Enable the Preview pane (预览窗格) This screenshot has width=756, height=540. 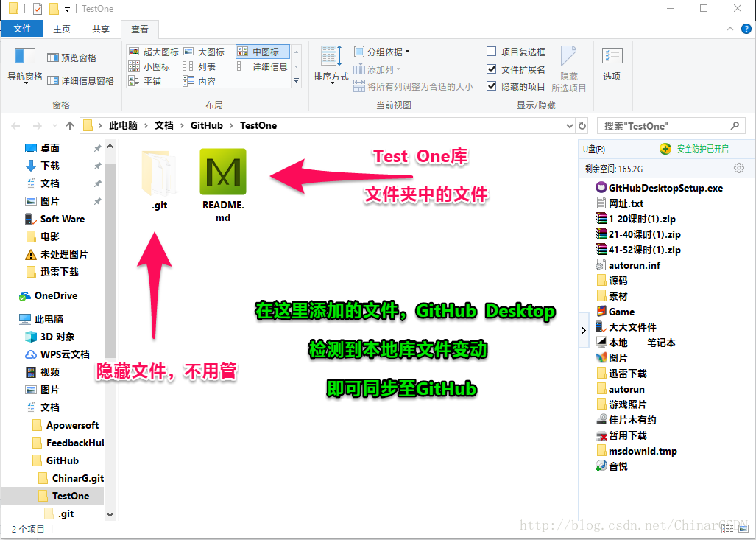72,57
